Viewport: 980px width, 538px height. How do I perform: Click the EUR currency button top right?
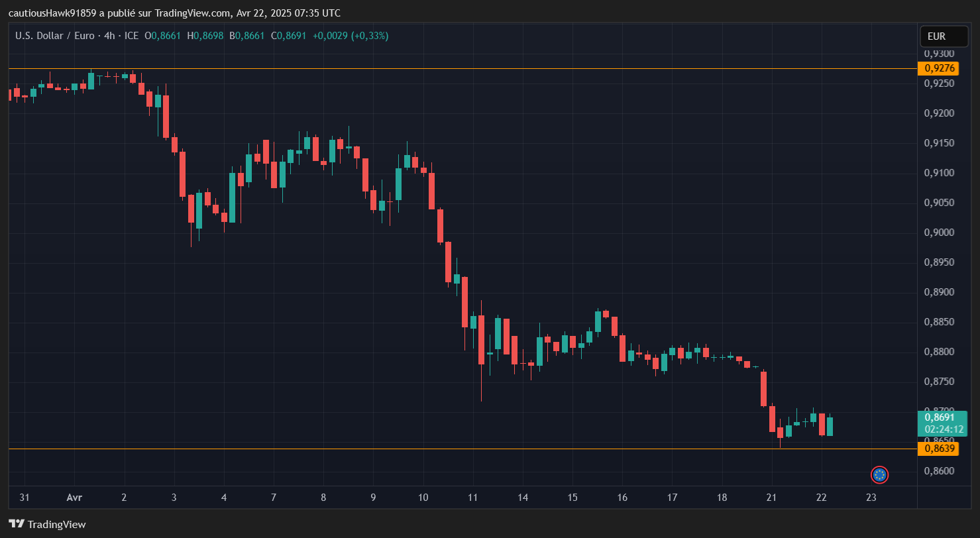click(x=944, y=36)
